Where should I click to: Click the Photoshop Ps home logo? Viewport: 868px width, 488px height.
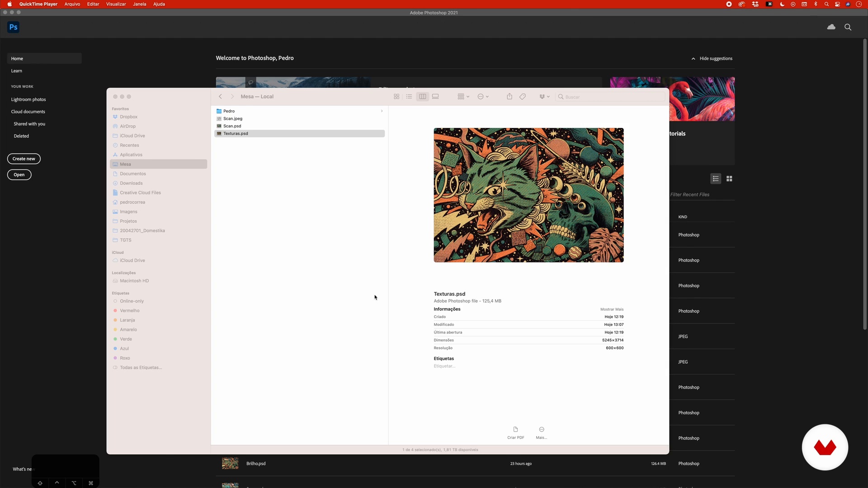14,27
